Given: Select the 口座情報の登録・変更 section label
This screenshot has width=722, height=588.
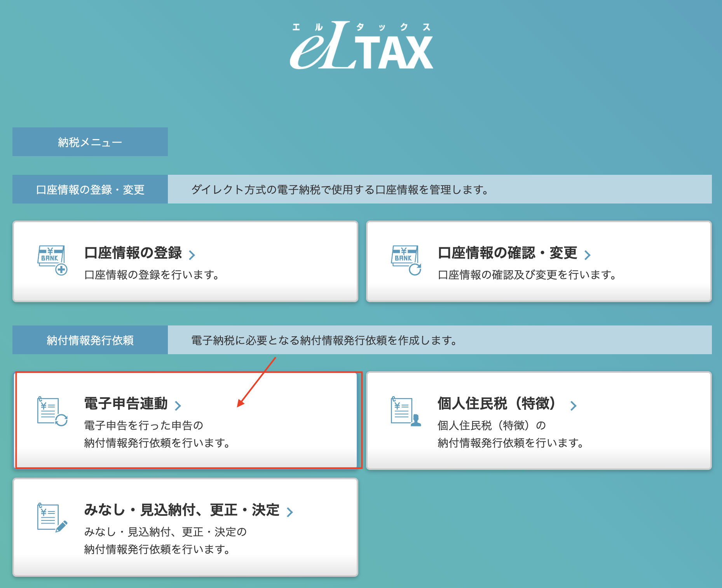Looking at the screenshot, I should pos(90,189).
